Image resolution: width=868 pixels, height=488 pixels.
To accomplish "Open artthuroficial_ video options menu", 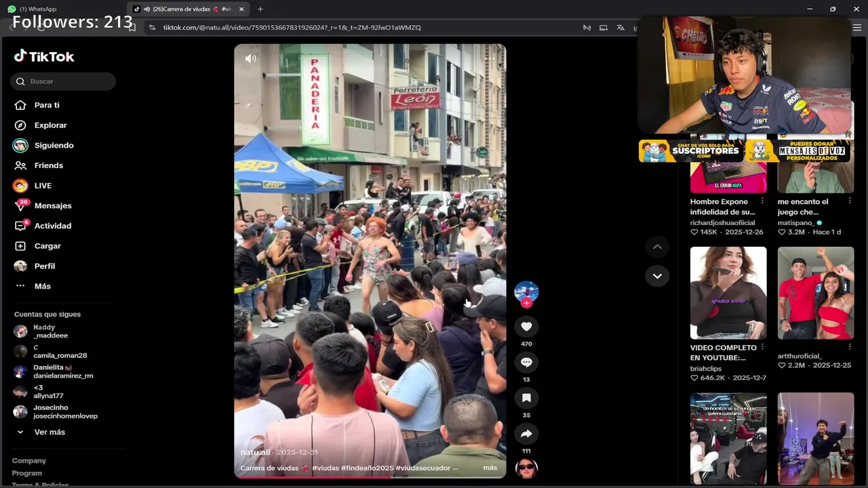I will 850,347.
